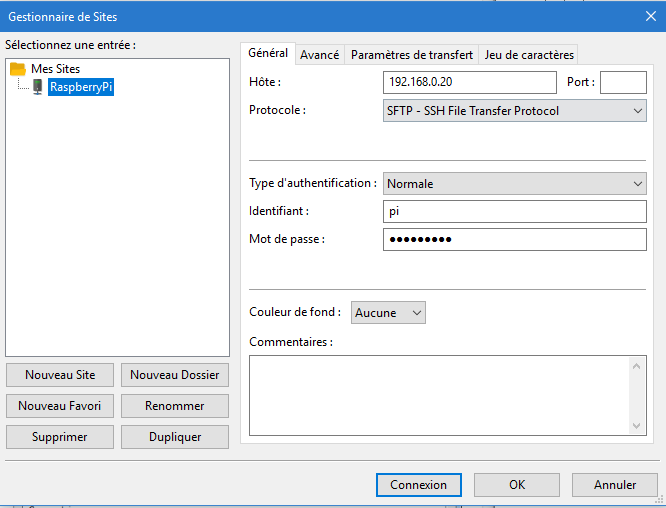Switch to the Avancé tab

(319, 55)
